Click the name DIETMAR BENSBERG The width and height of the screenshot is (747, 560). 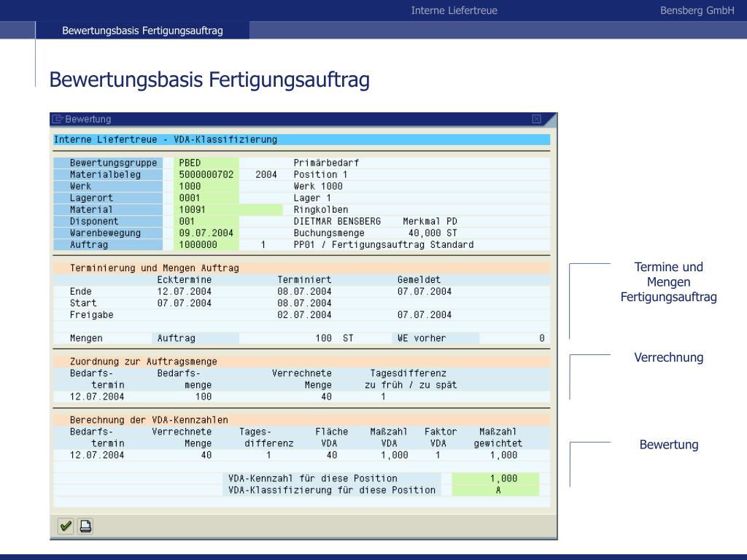pyautogui.click(x=337, y=222)
